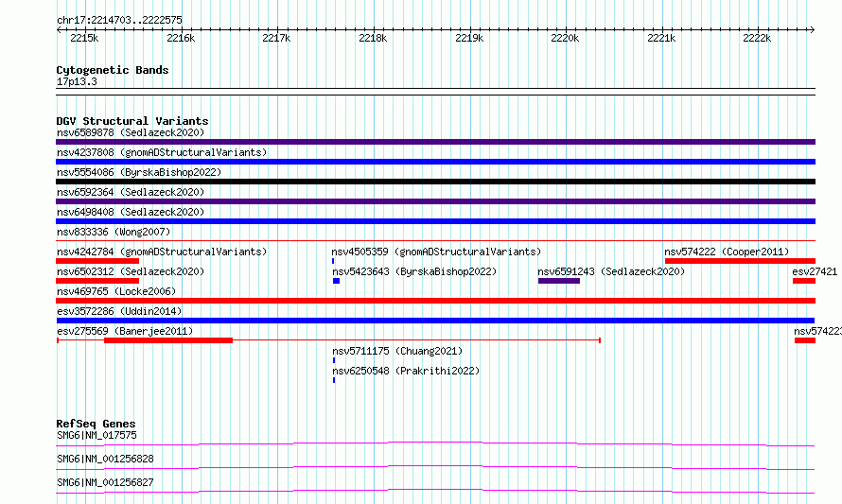
Task: Select the blue bar under nsv4237808
Action: coord(435,162)
